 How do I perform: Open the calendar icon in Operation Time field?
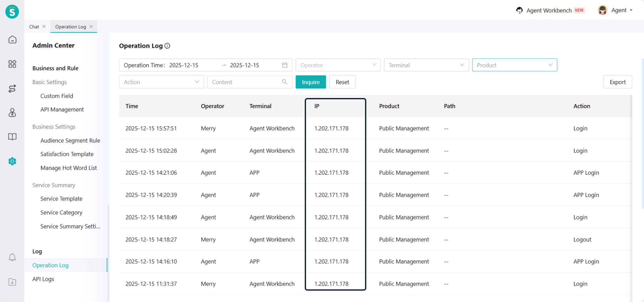pyautogui.click(x=284, y=65)
